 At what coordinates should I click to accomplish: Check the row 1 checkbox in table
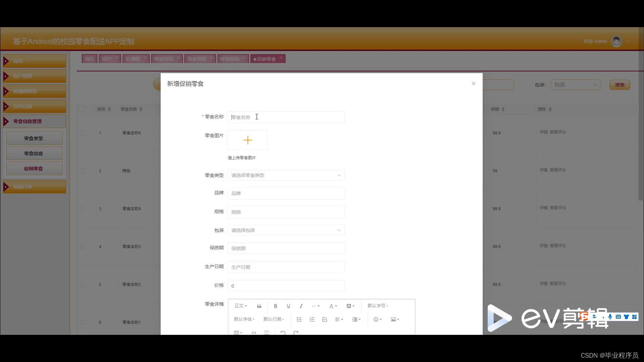83,133
